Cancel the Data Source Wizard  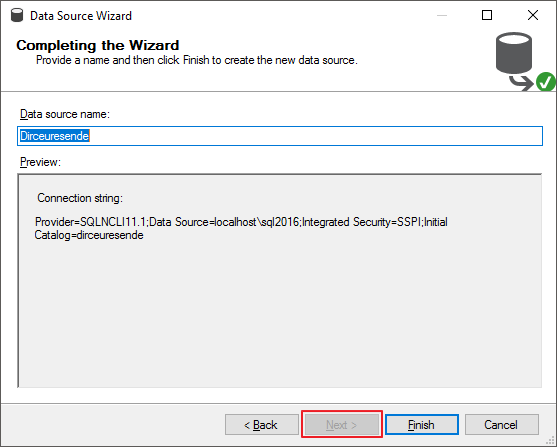[502, 425]
